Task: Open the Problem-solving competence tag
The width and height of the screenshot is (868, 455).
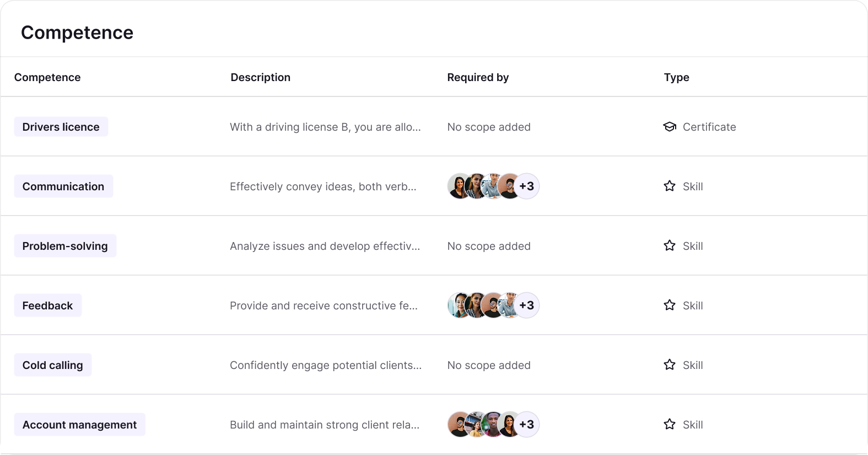Action: click(65, 246)
